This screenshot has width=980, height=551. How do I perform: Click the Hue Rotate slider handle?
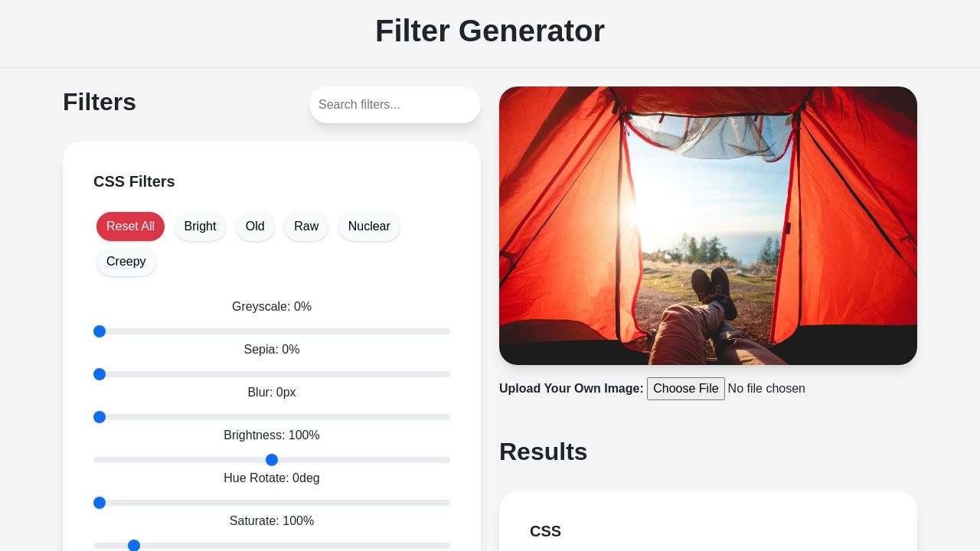(100, 503)
